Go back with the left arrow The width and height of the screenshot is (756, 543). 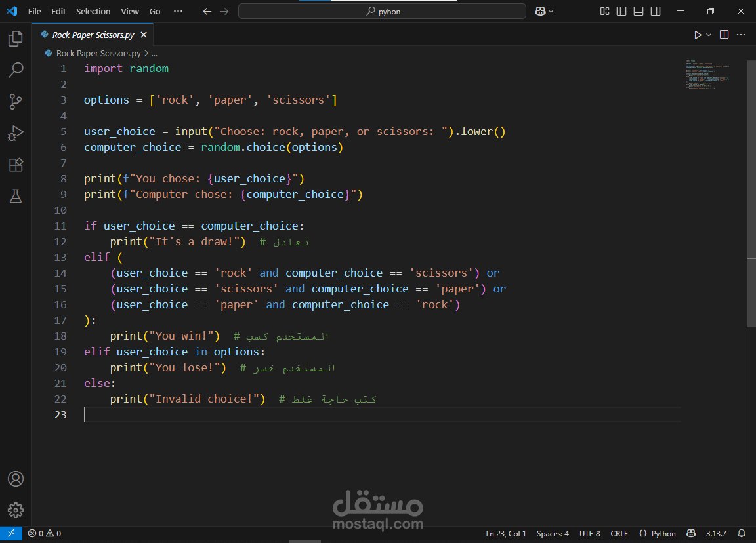pyautogui.click(x=207, y=11)
